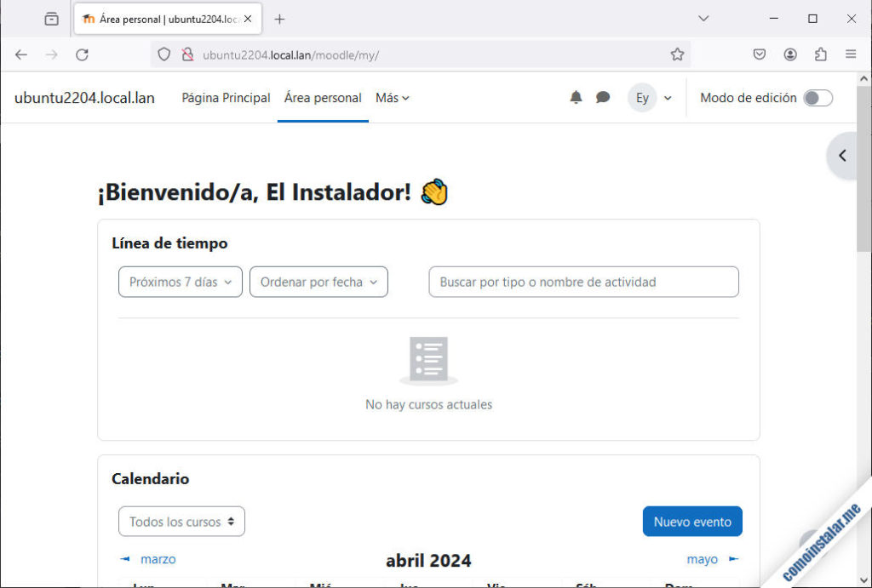
Task: Click the tracking protection shield icon
Action: (163, 54)
